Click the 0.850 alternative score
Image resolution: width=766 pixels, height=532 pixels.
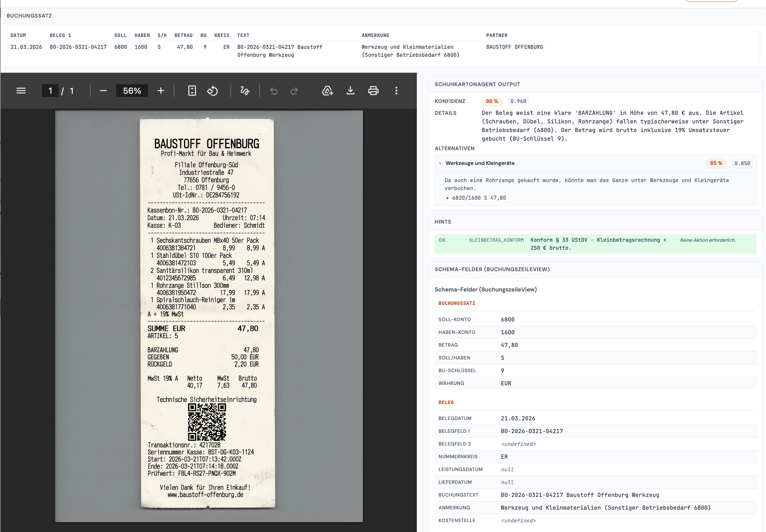tap(742, 163)
